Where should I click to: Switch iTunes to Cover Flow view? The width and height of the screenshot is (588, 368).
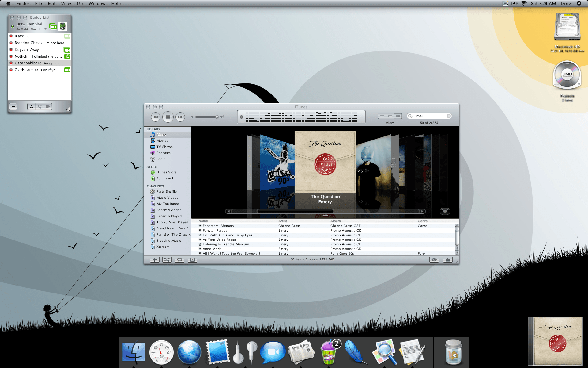(x=398, y=116)
